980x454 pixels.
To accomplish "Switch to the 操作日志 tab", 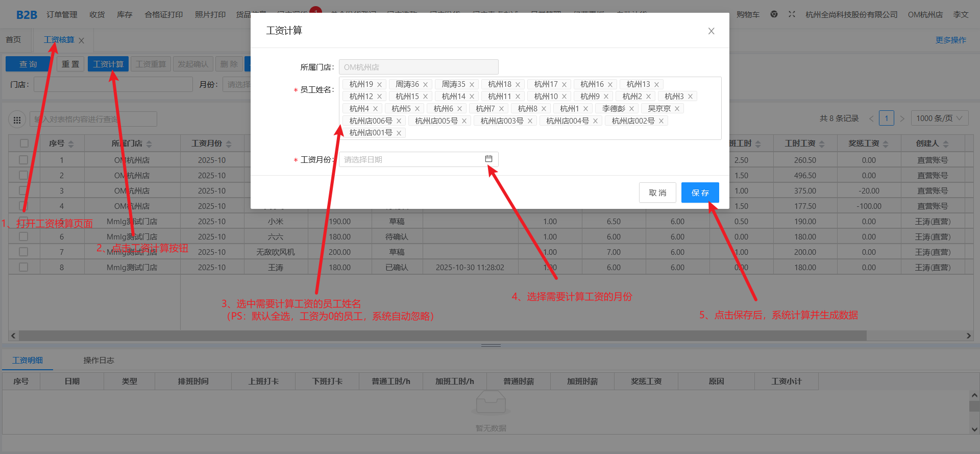I will click(x=99, y=360).
